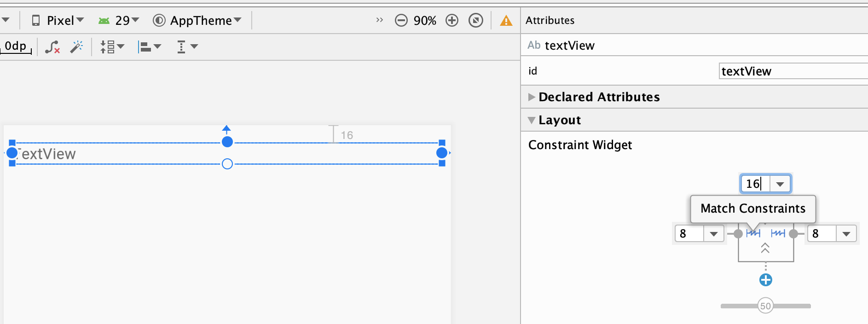The height and width of the screenshot is (324, 868).
Task: Select the Clear All Constraints icon
Action: click(x=52, y=46)
